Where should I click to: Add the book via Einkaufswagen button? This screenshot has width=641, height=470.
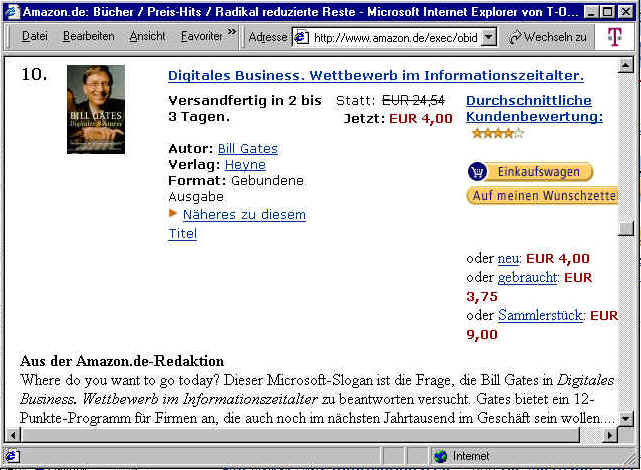click(x=530, y=172)
